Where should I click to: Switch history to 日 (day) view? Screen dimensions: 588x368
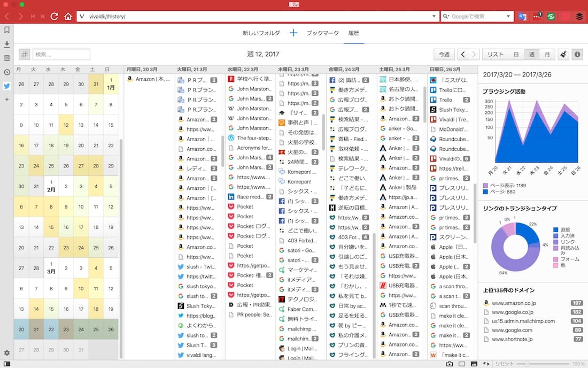click(516, 55)
